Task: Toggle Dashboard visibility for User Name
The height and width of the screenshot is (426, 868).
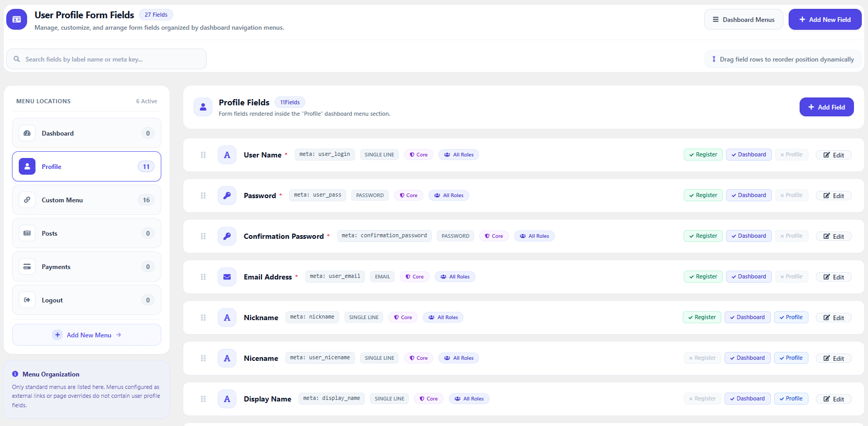Action: (x=748, y=154)
